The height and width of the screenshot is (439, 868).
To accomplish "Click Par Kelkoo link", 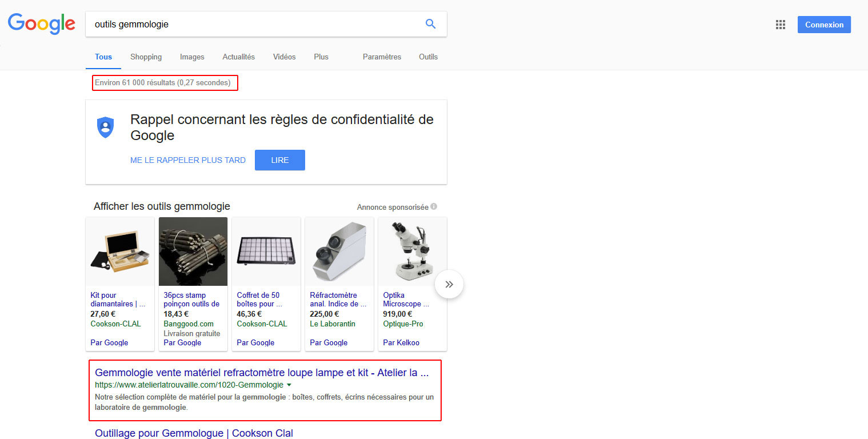I will [401, 343].
